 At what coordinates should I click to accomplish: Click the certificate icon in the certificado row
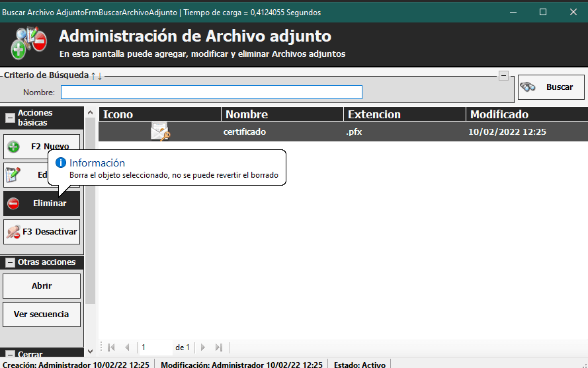pyautogui.click(x=160, y=132)
